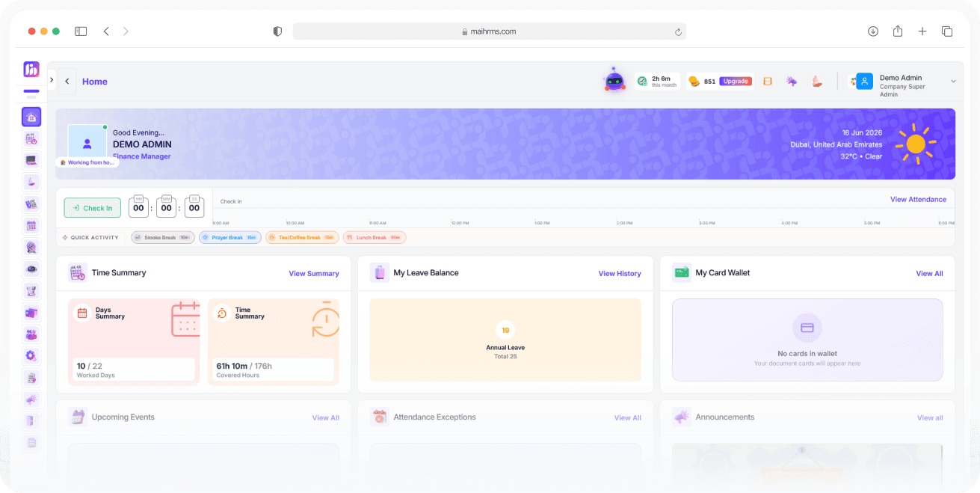
Task: Click the Days Summary card
Action: coord(134,342)
